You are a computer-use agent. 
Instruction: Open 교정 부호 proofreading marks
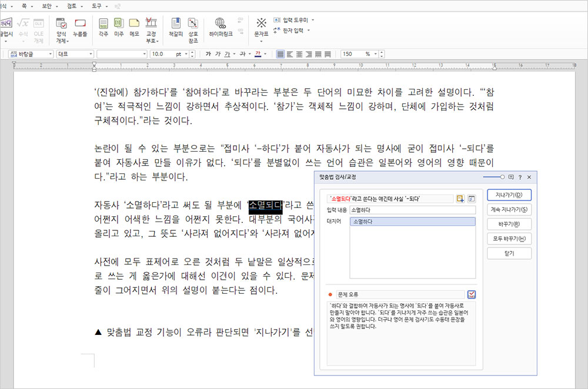click(x=152, y=30)
